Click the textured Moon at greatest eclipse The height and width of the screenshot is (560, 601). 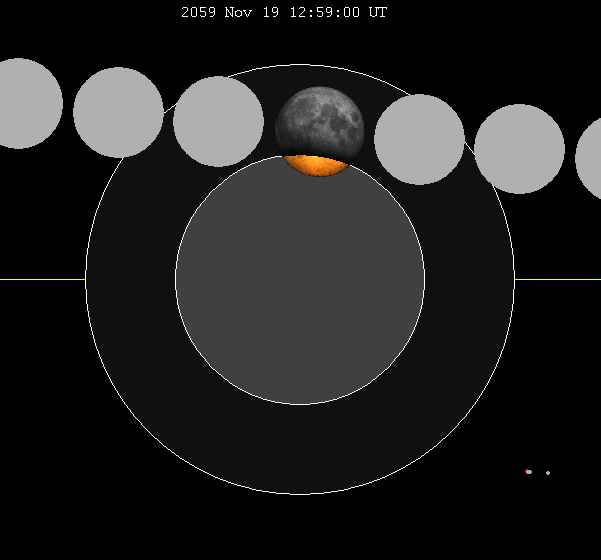(320, 120)
